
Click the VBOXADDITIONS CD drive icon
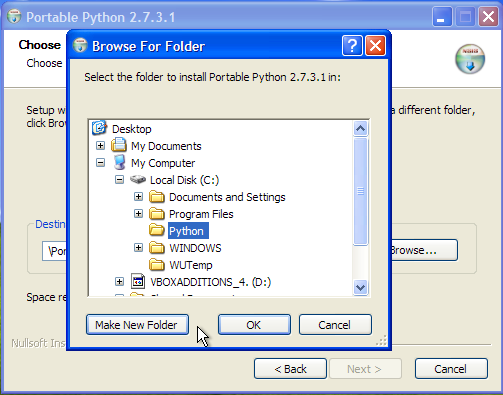[x=138, y=282]
